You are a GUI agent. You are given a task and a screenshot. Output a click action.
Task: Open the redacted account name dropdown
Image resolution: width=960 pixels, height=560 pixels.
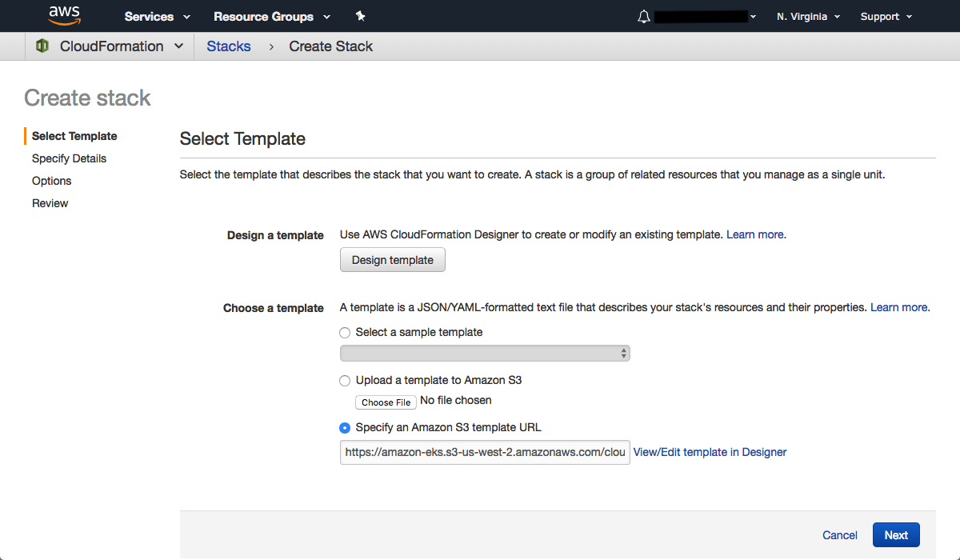(x=706, y=16)
